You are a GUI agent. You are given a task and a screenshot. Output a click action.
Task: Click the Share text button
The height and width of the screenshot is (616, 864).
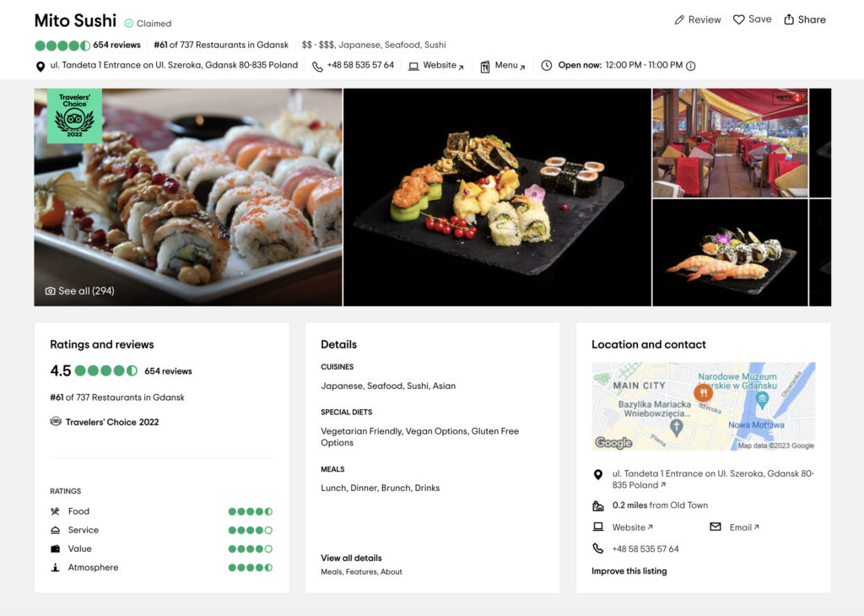pos(812,20)
